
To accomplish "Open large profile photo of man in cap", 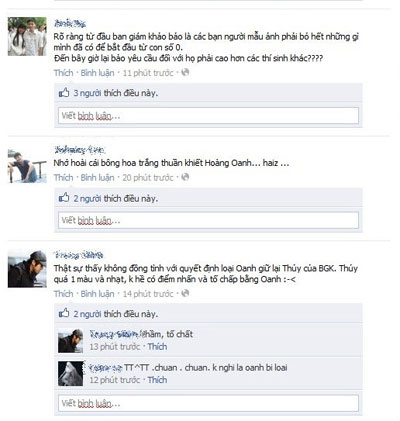I will click(27, 269).
